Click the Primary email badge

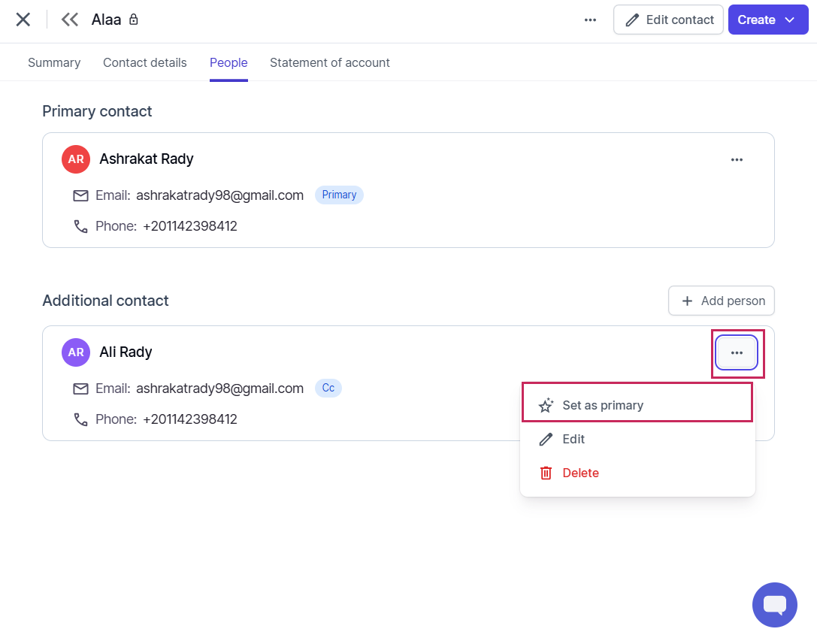339,195
